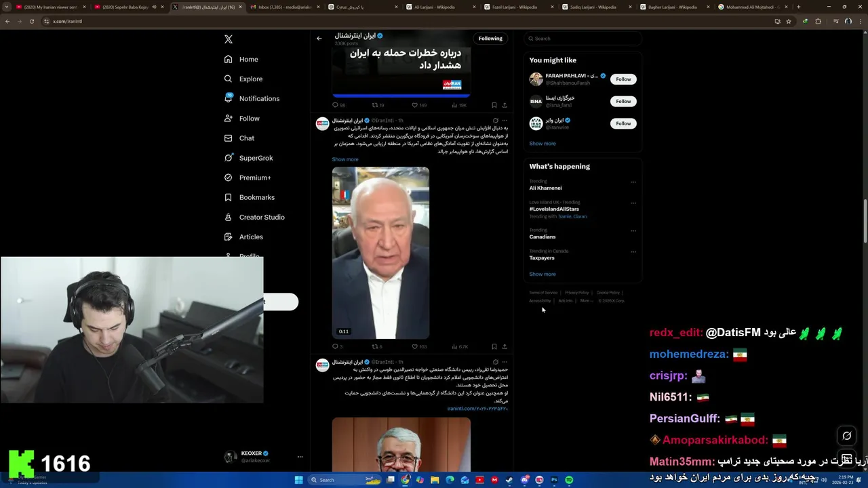The height and width of the screenshot is (488, 868).
Task: Reload the page with browser refresh button
Action: [31, 21]
